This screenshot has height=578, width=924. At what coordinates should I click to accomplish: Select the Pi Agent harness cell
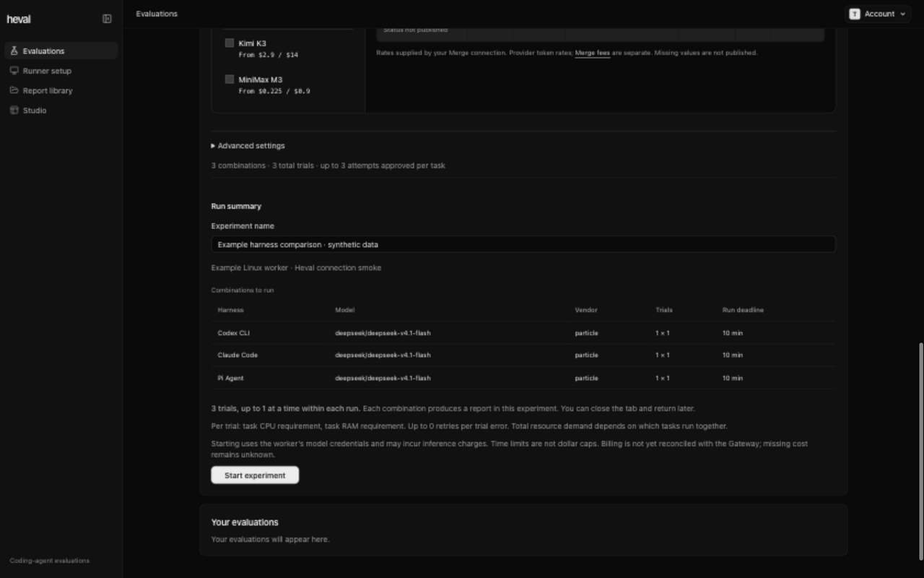click(231, 379)
